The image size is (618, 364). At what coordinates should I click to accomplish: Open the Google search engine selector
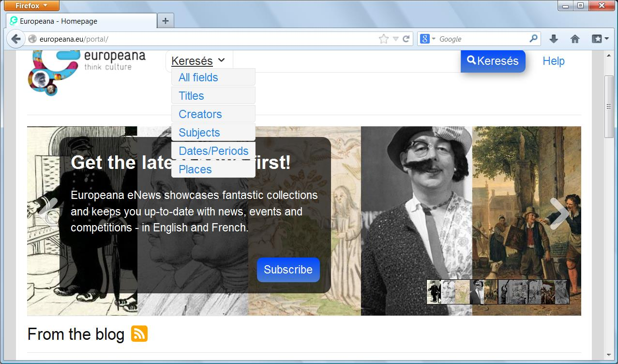(x=428, y=39)
